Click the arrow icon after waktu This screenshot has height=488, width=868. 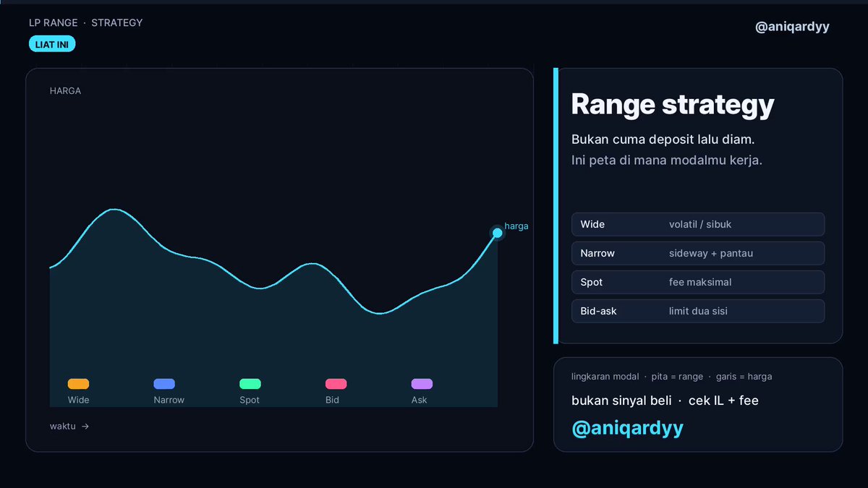tap(85, 427)
